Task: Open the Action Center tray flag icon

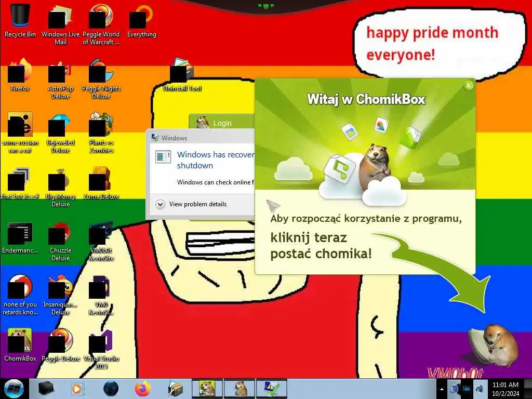Action: pyautogui.click(x=454, y=389)
